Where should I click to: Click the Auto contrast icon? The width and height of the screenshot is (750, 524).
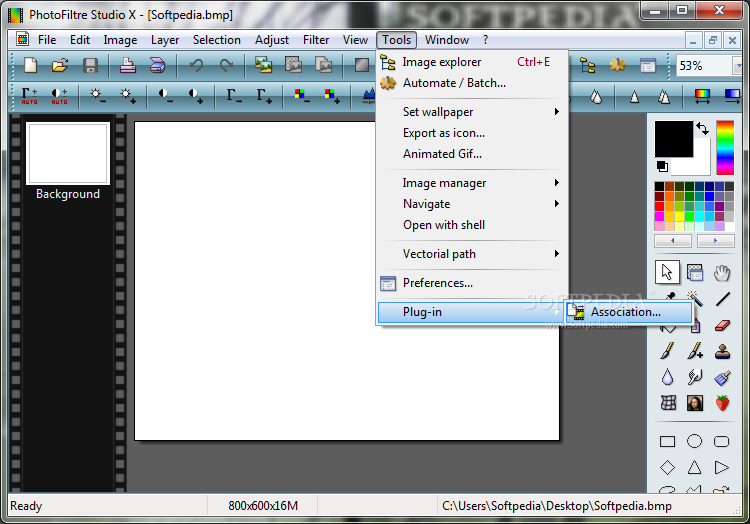coord(59,96)
